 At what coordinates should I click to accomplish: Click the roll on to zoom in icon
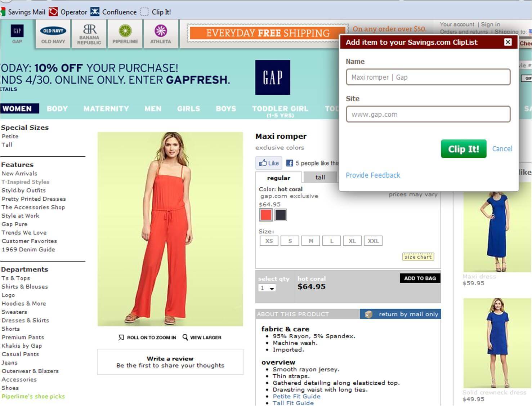121,338
